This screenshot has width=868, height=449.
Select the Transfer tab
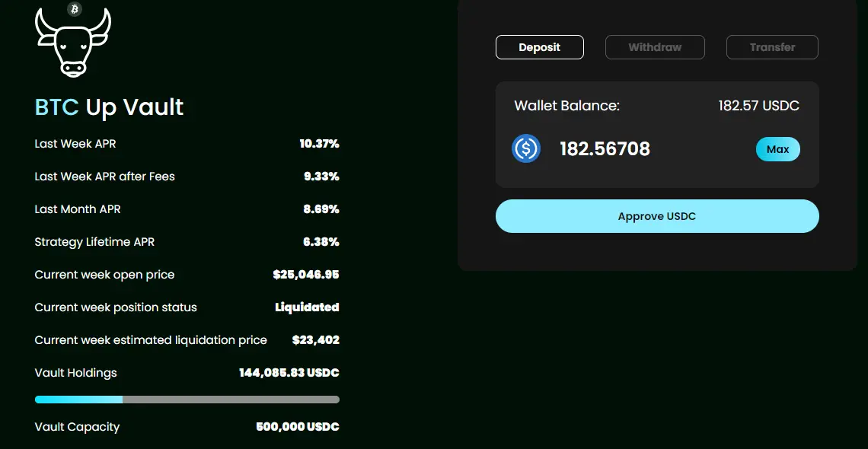pos(772,47)
